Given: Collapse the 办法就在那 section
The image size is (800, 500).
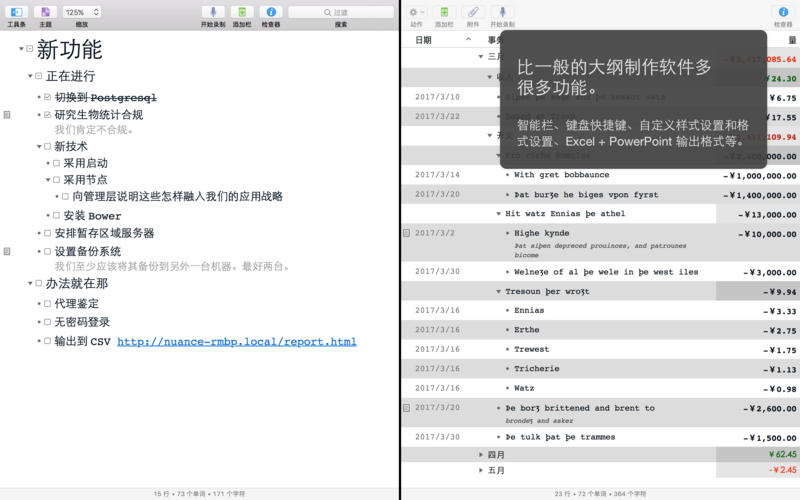Looking at the screenshot, I should tap(30, 283).
